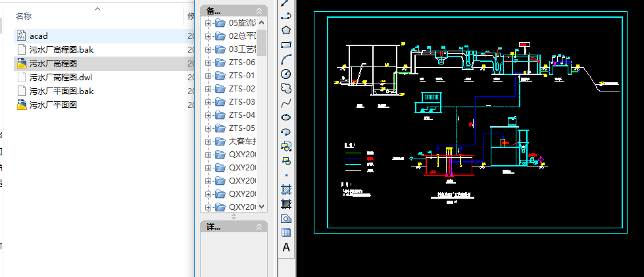644x277 pixels.
Task: Expand the 05旋流 tree node
Action: [x=208, y=24]
